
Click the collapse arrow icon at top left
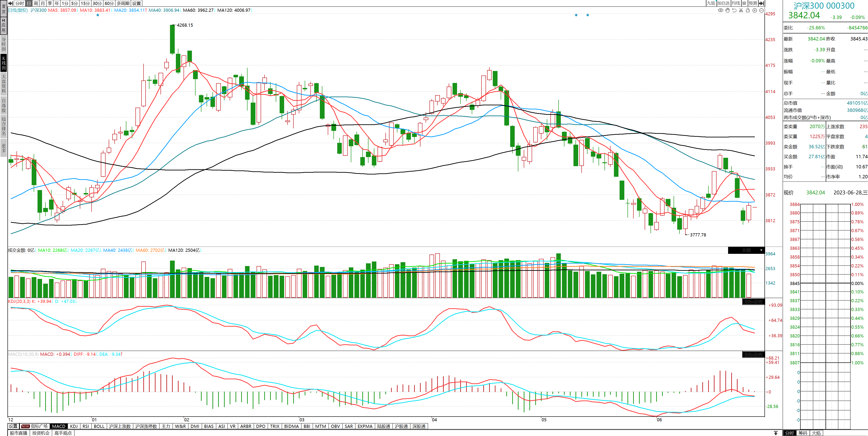coord(11,3)
